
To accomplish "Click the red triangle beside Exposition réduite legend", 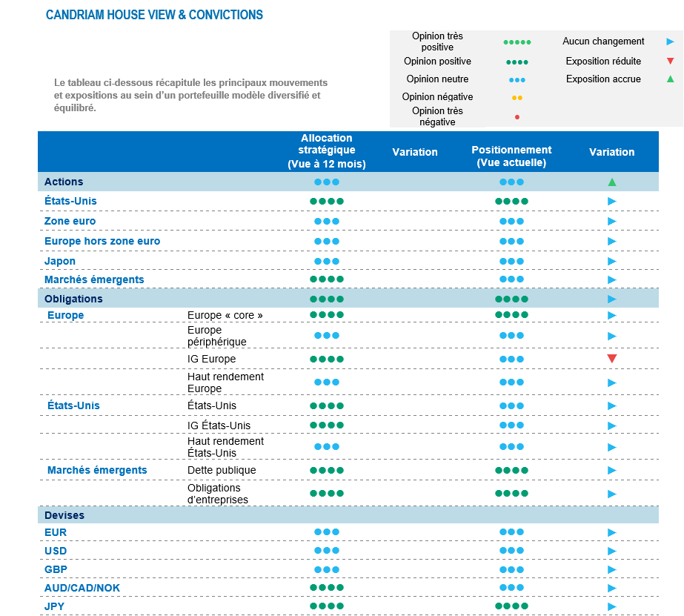I will (x=670, y=62).
